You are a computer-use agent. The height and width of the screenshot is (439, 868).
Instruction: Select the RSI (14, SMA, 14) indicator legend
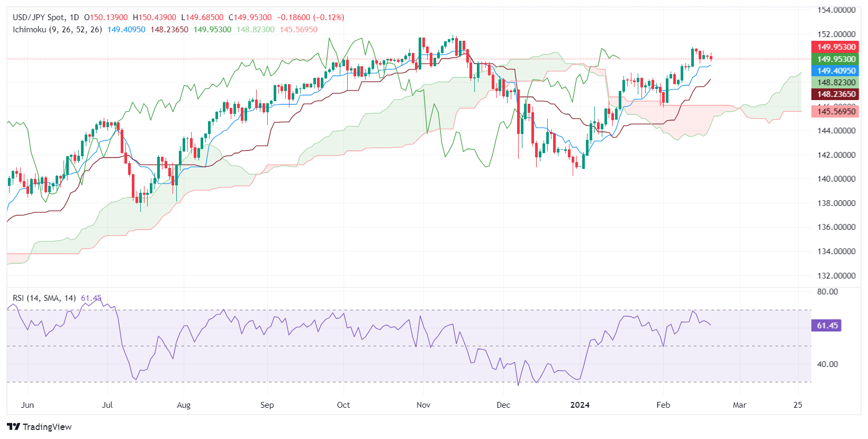pyautogui.click(x=44, y=298)
